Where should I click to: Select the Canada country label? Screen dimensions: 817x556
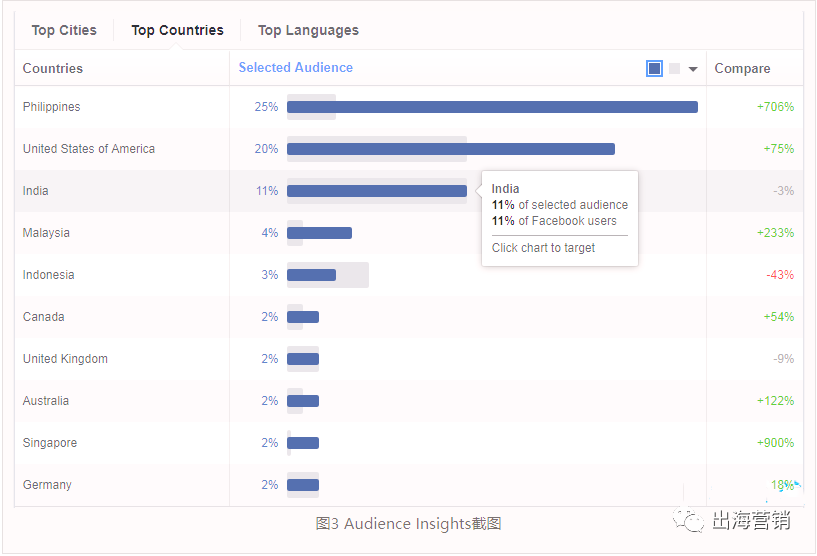click(44, 317)
